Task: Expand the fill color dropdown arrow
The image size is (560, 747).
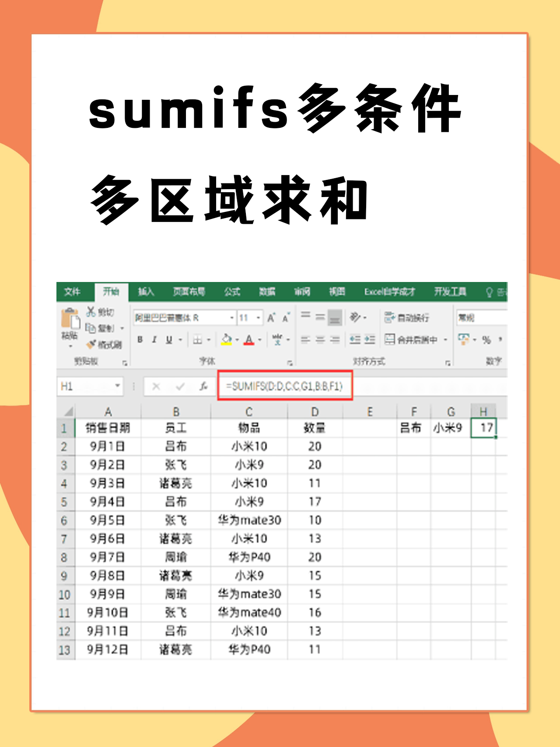Action: click(237, 340)
